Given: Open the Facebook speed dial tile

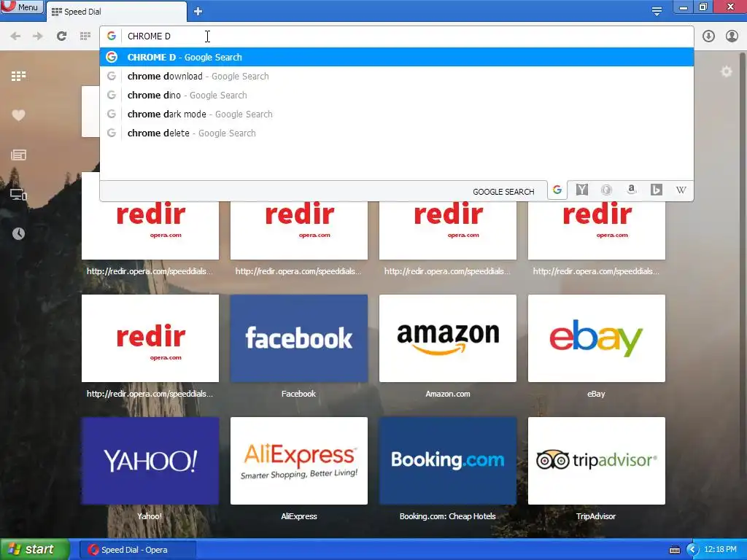Looking at the screenshot, I should [298, 338].
